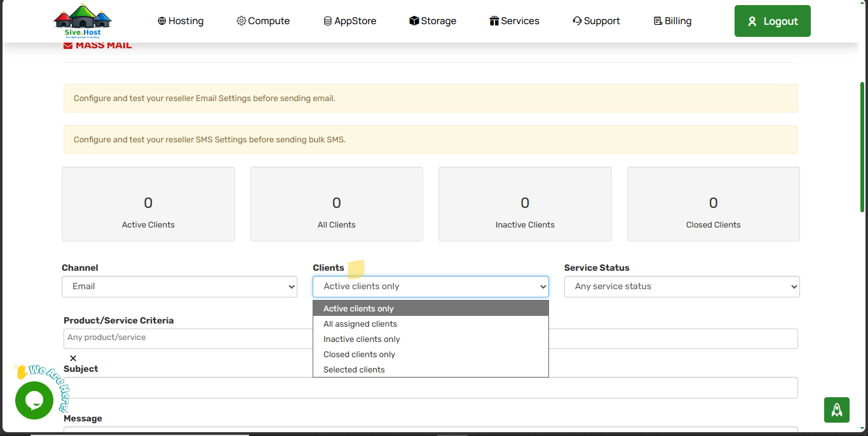Click the Sive.Host logo
868x436 pixels.
click(83, 22)
